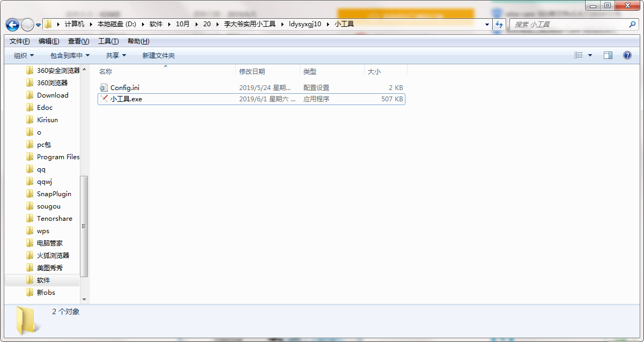Sort by the 修改日期 column header
Screen dimensions: 644x342
click(x=252, y=71)
